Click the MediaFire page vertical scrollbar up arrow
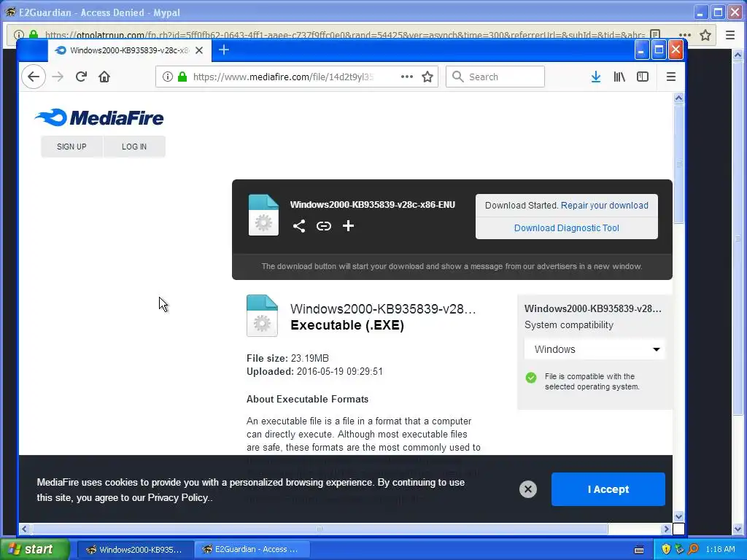This screenshot has width=747, height=560. [x=678, y=98]
